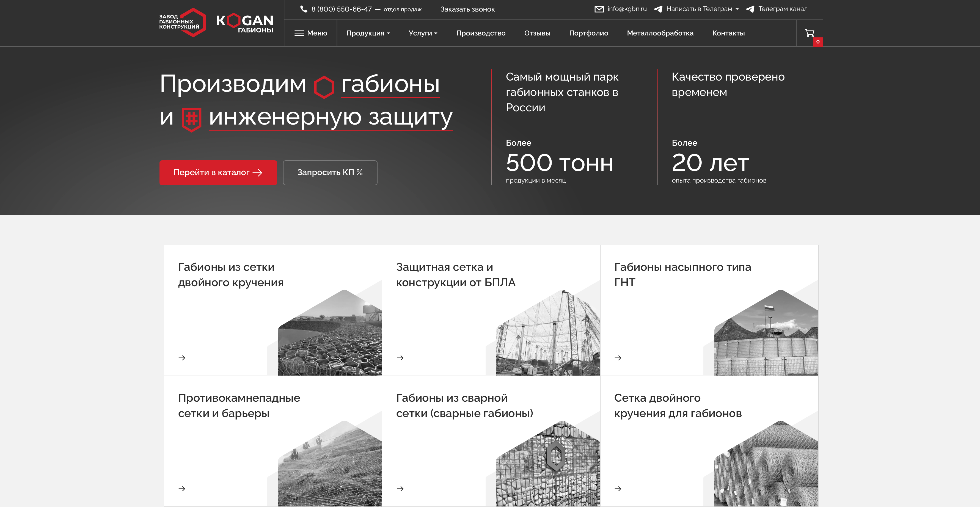Click the envelope email icon

(x=599, y=9)
